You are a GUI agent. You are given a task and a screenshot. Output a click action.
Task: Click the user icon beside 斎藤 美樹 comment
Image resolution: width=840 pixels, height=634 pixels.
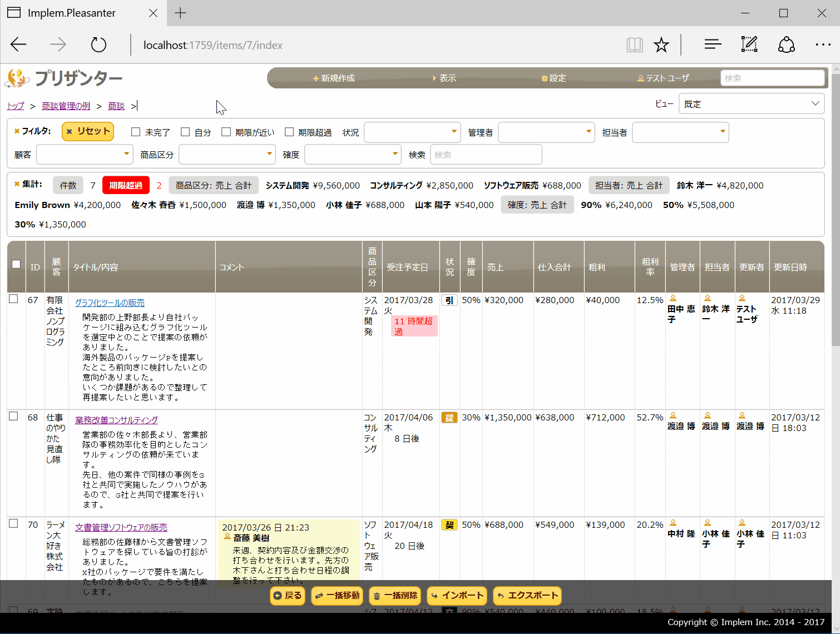pyautogui.click(x=227, y=537)
